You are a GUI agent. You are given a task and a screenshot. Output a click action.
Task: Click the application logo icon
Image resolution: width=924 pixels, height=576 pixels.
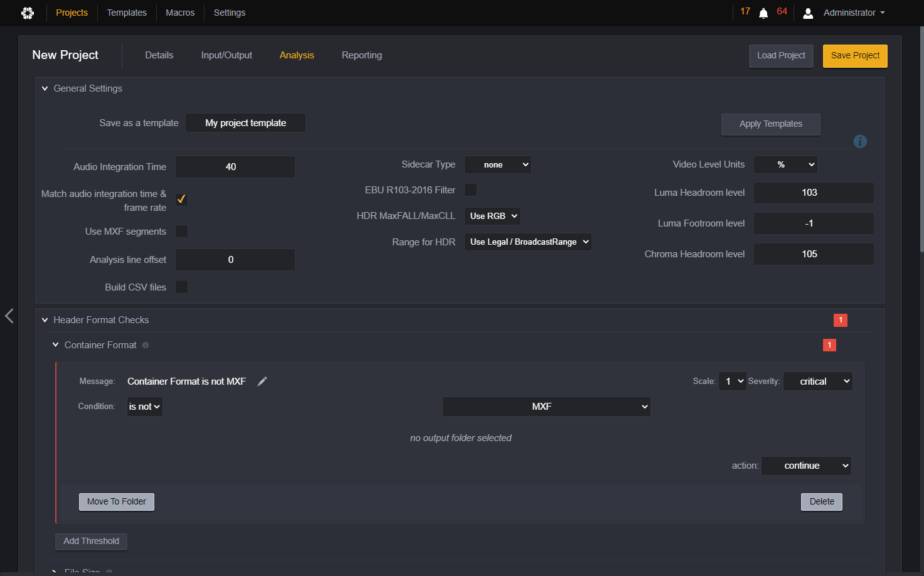click(x=28, y=13)
